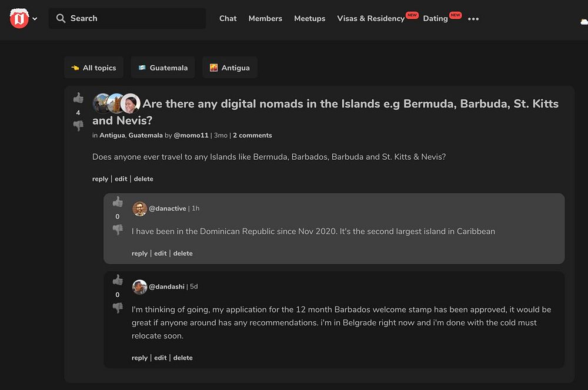Downvote the main post about islands
This screenshot has height=390, width=588.
point(78,126)
